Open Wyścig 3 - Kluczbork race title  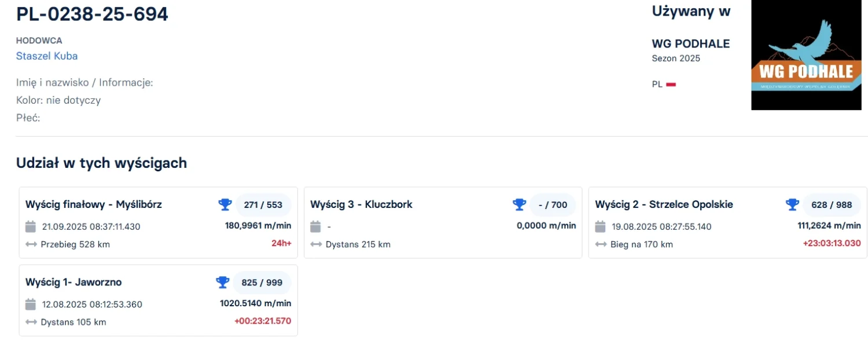coord(361,204)
